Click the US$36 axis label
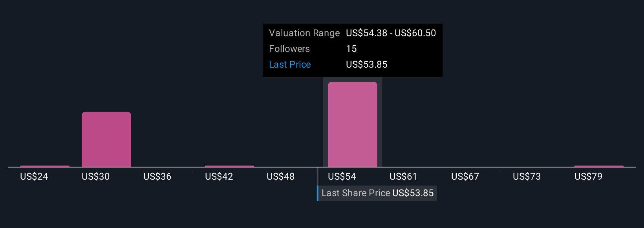Image resolution: width=644 pixels, height=228 pixels. (157, 177)
